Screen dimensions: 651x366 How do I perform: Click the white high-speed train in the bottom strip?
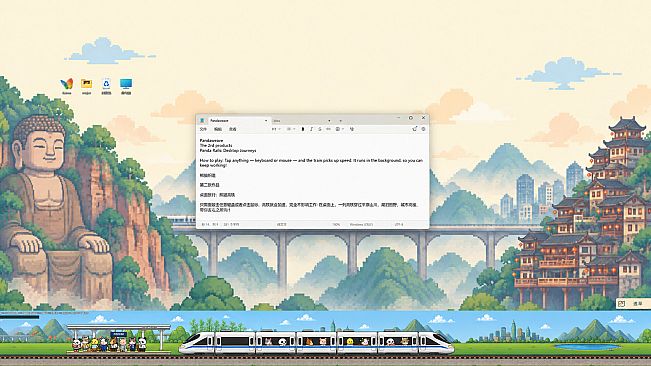click(316, 342)
